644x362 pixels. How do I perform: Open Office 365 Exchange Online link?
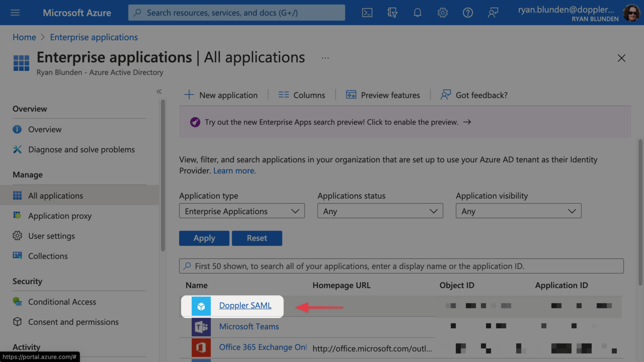(x=263, y=347)
